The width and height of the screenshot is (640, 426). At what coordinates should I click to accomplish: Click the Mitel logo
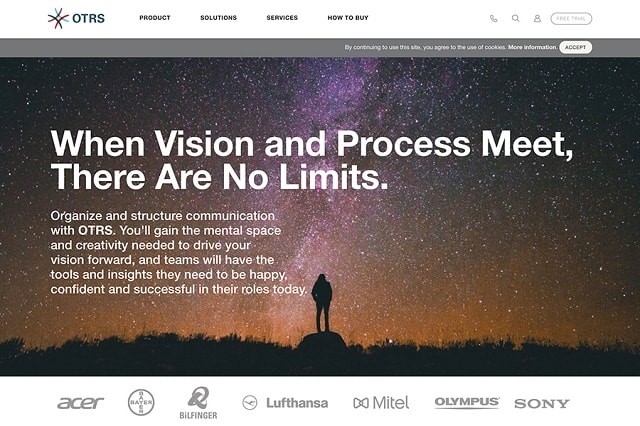tap(381, 403)
